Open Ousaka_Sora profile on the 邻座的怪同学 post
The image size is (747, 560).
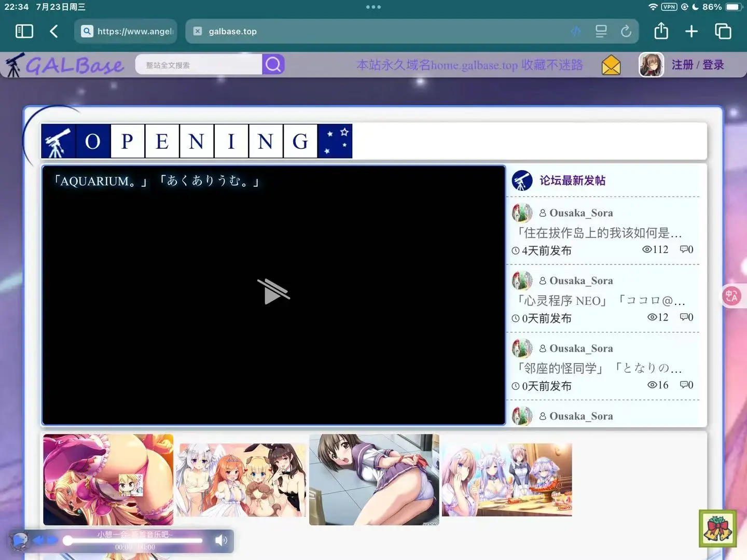[581, 348]
